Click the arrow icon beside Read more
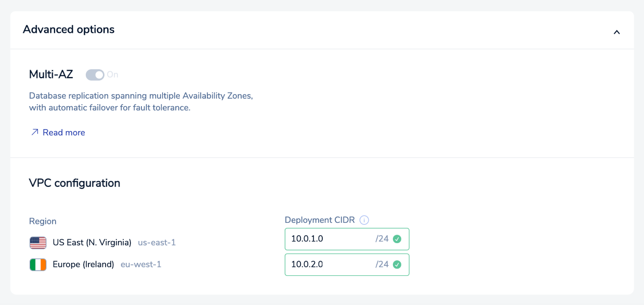This screenshot has width=644, height=305. coord(35,133)
